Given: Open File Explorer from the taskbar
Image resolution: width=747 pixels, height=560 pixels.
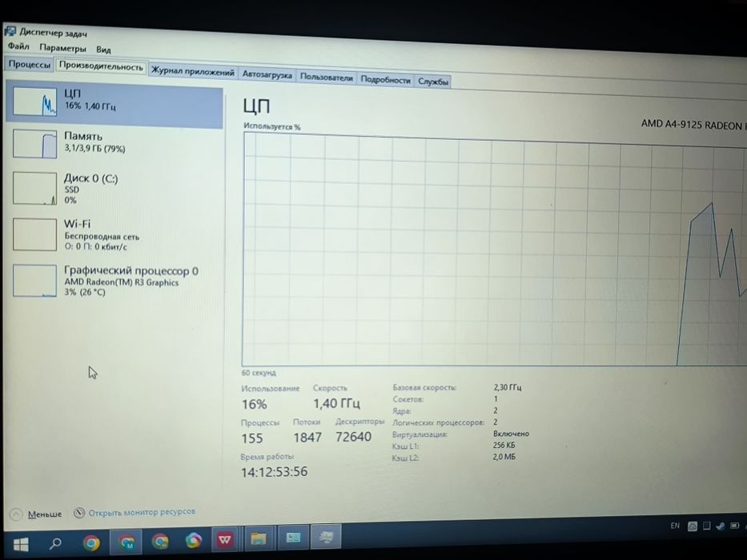Looking at the screenshot, I should click(x=259, y=538).
